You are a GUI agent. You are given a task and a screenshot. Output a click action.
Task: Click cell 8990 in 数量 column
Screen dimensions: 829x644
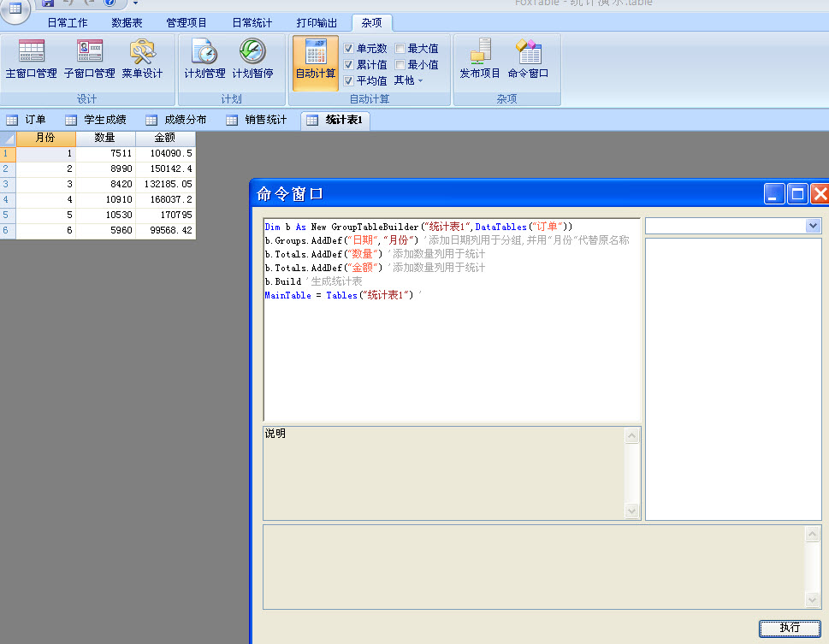105,169
